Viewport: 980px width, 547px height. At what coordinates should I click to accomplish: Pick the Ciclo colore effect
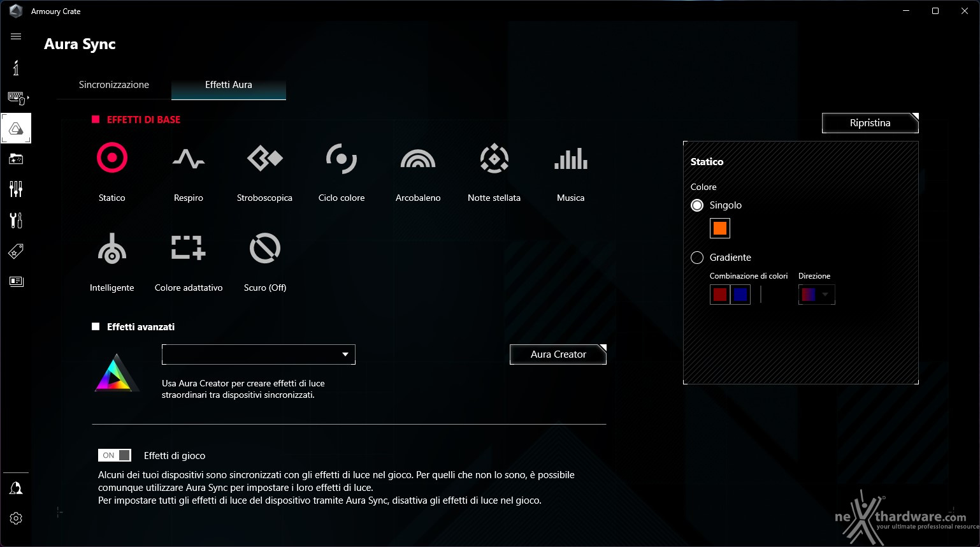[342, 158]
